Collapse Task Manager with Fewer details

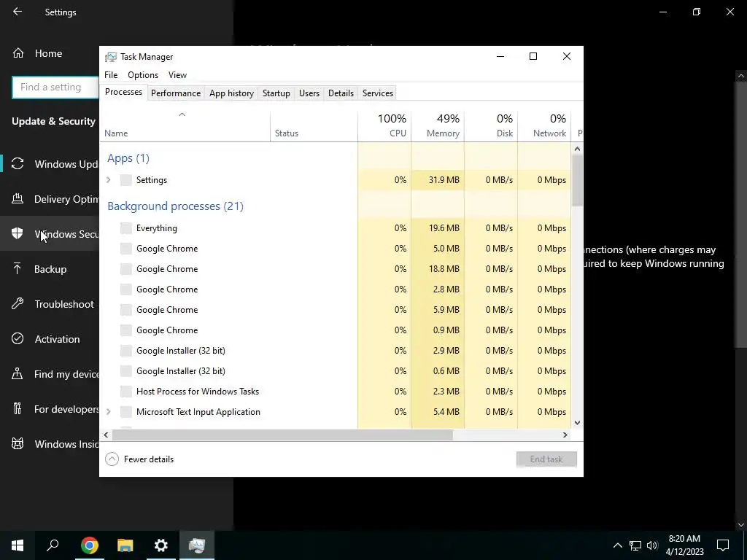point(139,459)
